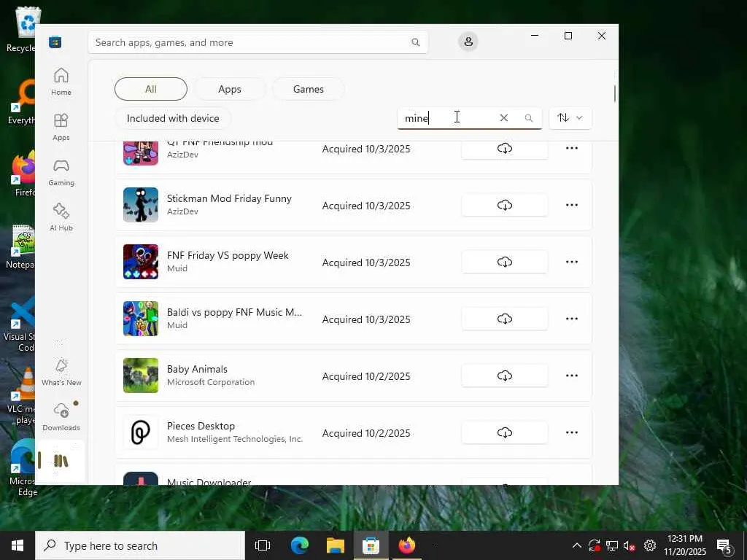Click the taskbar clock showing 12:31 PM
747x560 pixels.
(685, 545)
